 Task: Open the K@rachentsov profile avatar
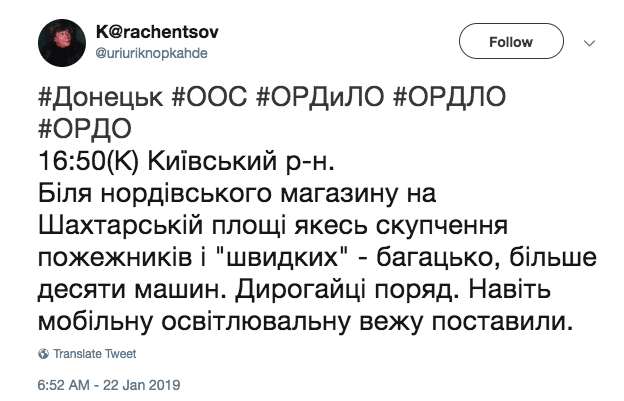point(62,43)
